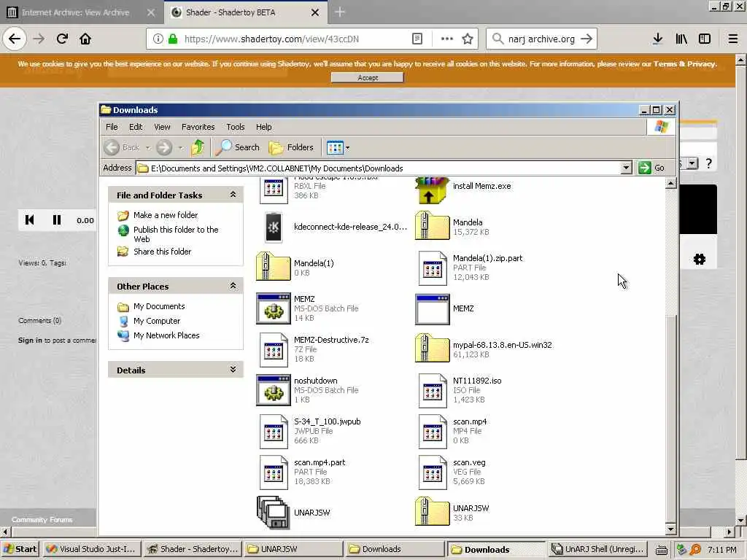Select the scan.mp4 file icon
Screen dimensions: 747x560
pos(432,432)
